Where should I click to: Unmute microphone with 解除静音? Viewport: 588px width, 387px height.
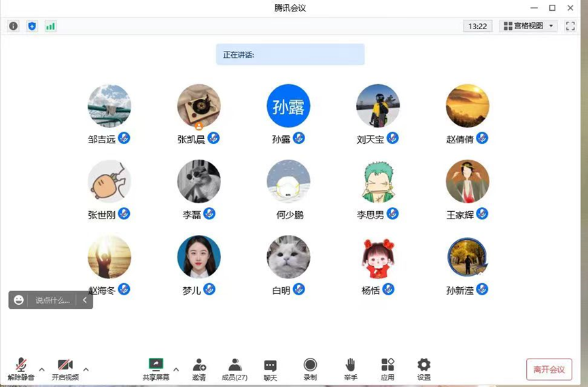(x=21, y=369)
